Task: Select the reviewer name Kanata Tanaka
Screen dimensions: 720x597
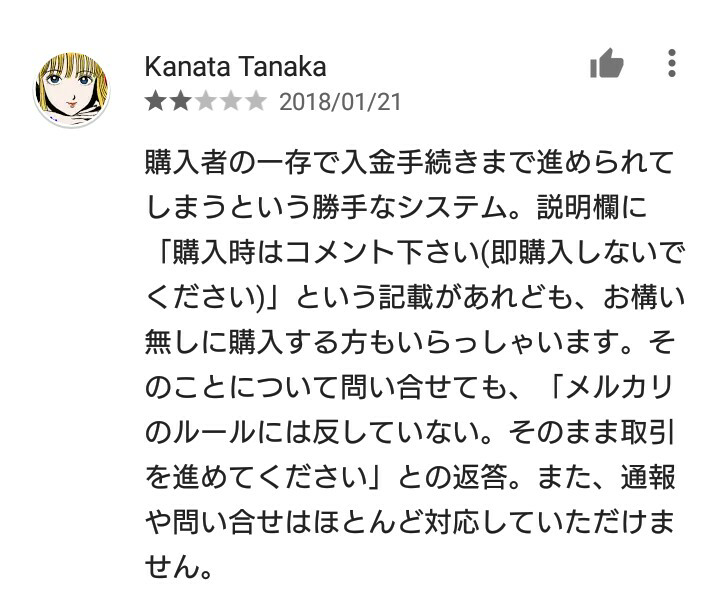Action: (235, 67)
